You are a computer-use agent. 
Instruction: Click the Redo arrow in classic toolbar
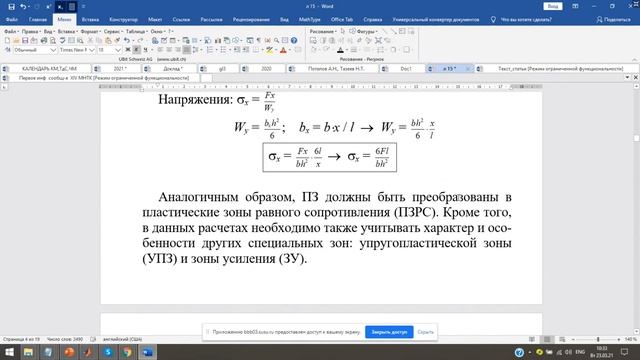tap(140, 40)
